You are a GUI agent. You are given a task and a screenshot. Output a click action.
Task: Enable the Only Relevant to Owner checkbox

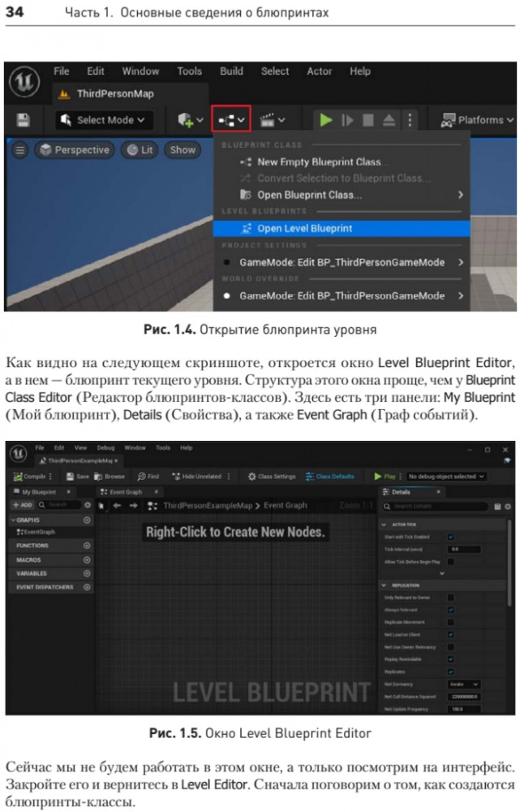pos(451,598)
